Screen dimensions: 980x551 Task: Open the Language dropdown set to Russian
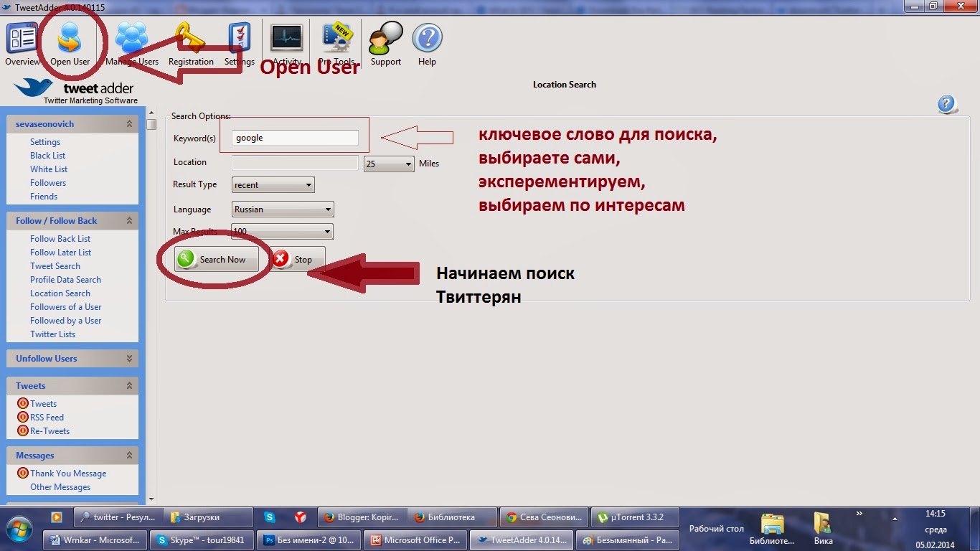tap(283, 209)
